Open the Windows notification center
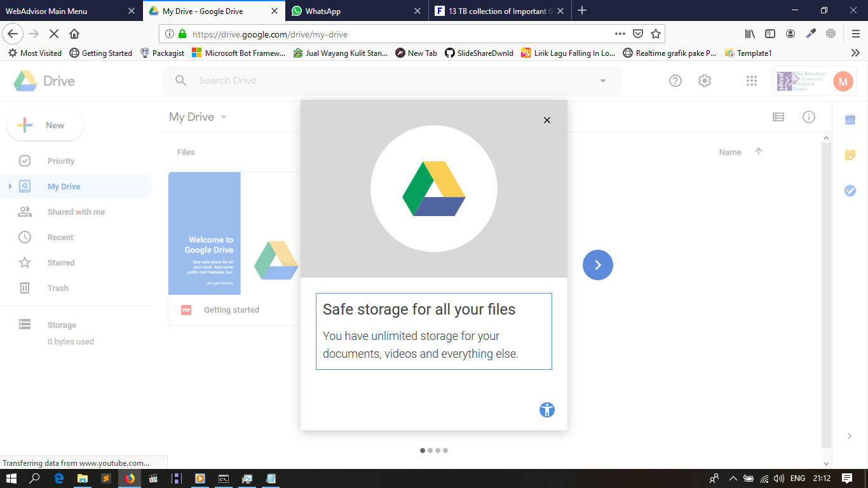 click(x=847, y=478)
